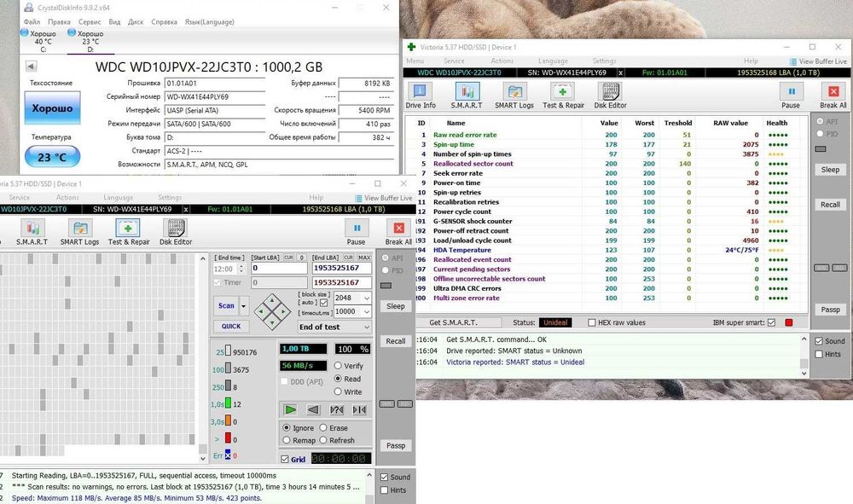Click MAX button beside End LBA

tap(364, 258)
